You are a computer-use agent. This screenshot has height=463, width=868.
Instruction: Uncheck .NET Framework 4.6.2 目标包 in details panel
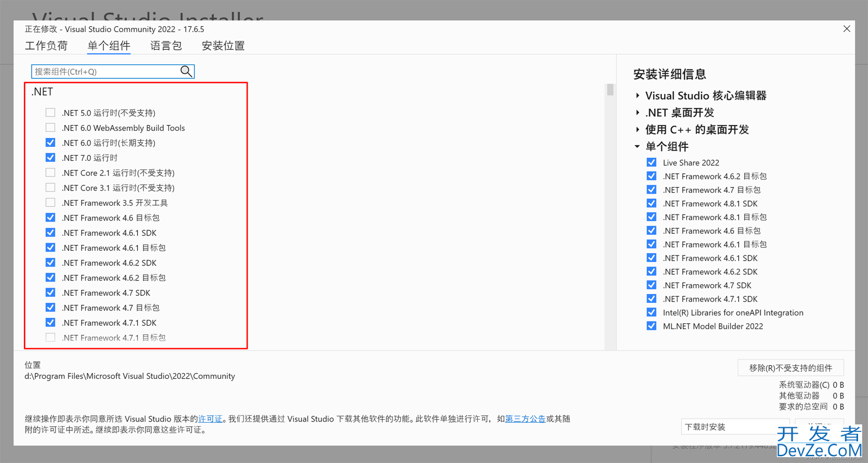coord(651,176)
